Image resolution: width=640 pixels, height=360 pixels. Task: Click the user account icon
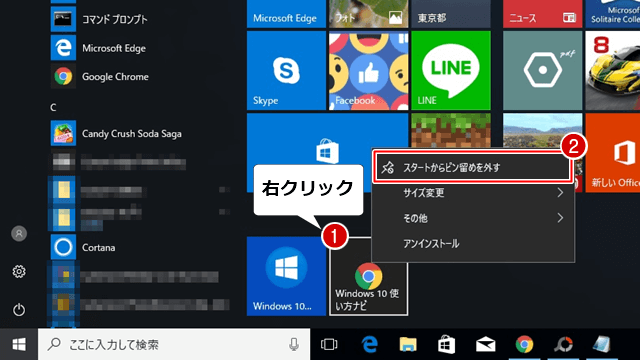pyautogui.click(x=19, y=234)
